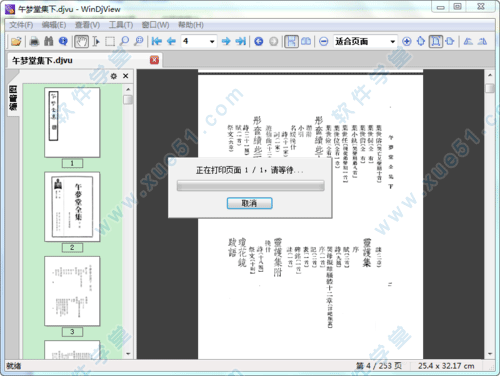Toggle facing pages layout mode
Image resolution: width=500 pixels, height=376 pixels.
306,41
